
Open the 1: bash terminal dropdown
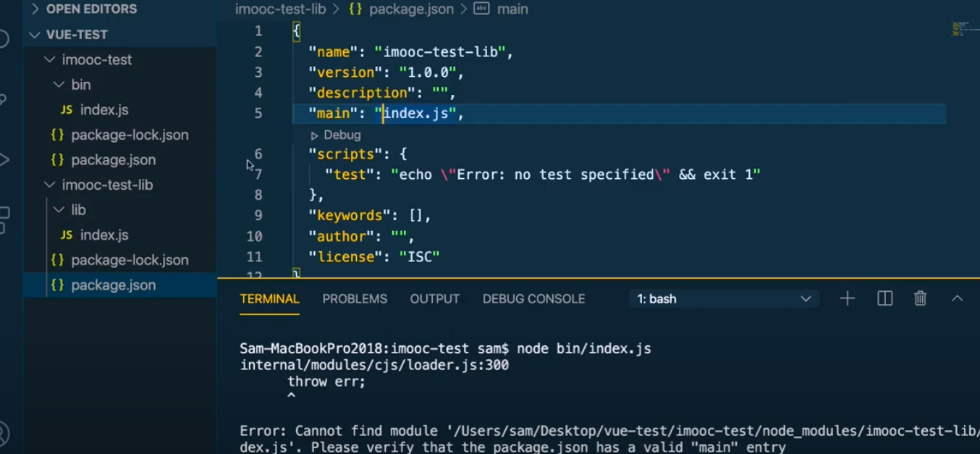(x=724, y=299)
